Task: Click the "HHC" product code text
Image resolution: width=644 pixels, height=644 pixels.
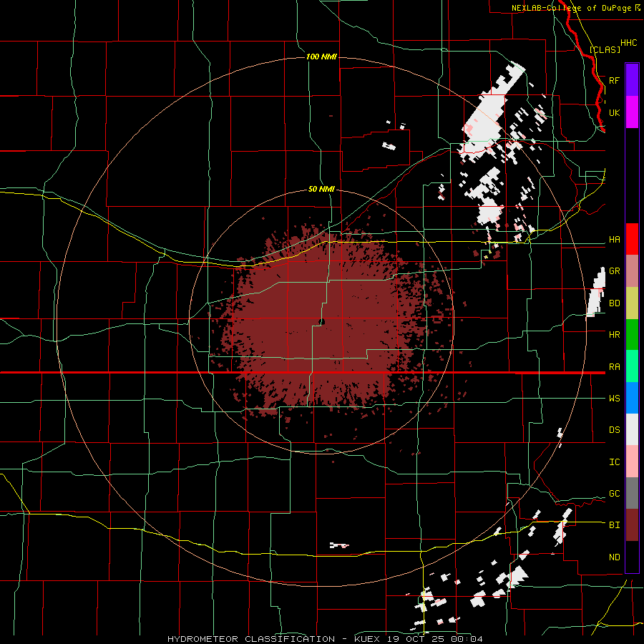Action: pos(628,43)
